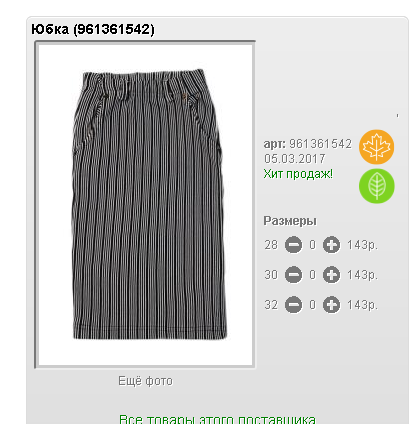Click the 143р. price next to size 28
The width and height of the screenshot is (418, 424).
point(362,245)
